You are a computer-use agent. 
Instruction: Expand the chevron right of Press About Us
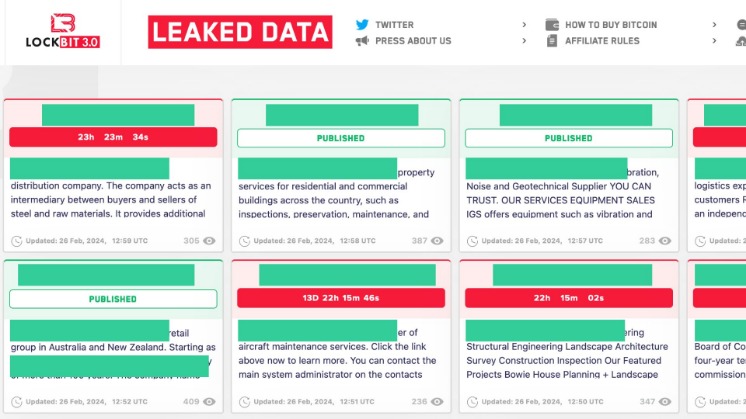tap(524, 41)
